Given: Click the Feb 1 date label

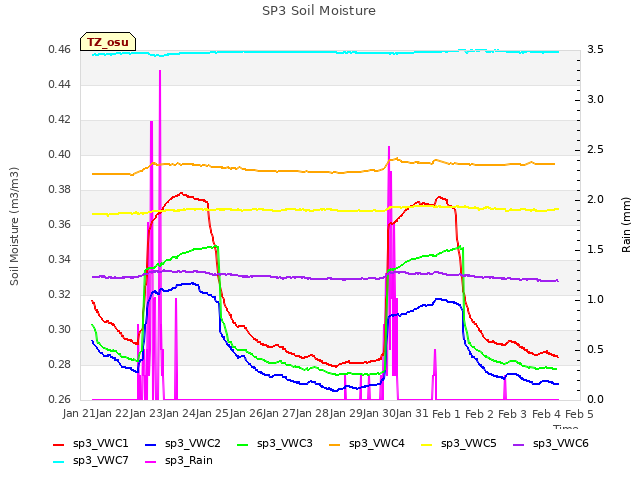Looking at the screenshot, I should click(x=446, y=414).
